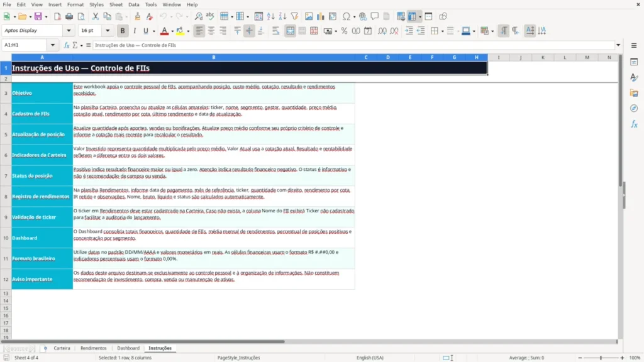Viewport: 644px width, 362px height.
Task: Open Find and Replace
Action: [198, 16]
